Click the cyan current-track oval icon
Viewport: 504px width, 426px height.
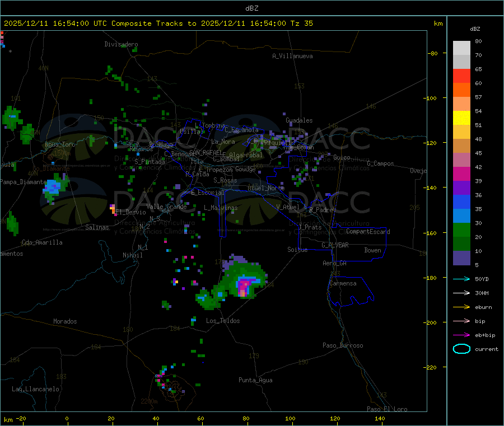tap(461, 349)
